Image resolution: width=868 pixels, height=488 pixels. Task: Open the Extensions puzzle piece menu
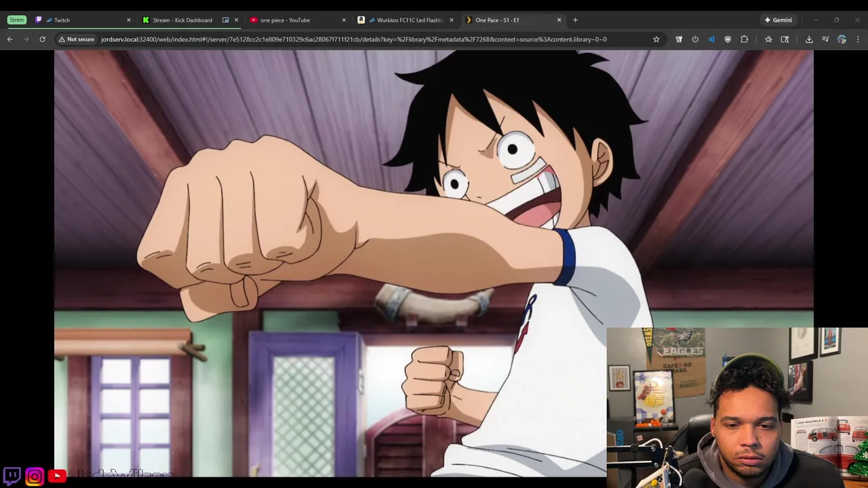[744, 39]
